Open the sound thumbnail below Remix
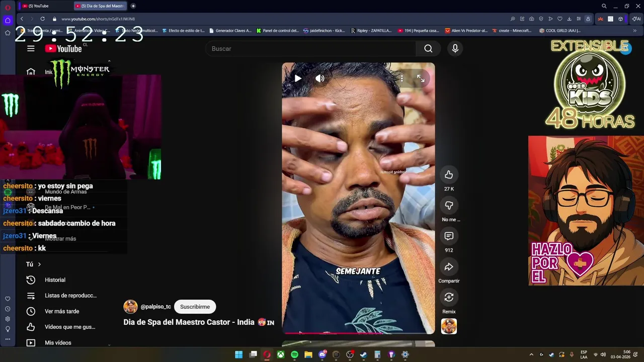This screenshot has width=644, height=362. click(449, 326)
